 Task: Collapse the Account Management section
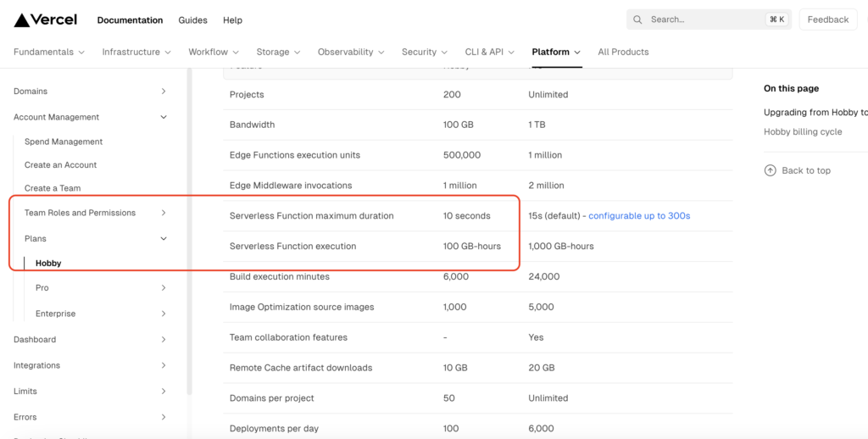click(x=164, y=118)
